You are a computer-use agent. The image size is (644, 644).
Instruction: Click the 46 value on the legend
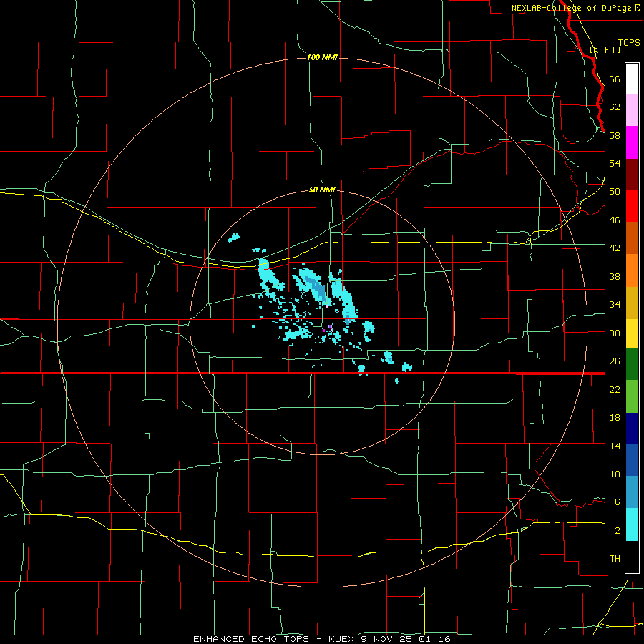click(615, 220)
